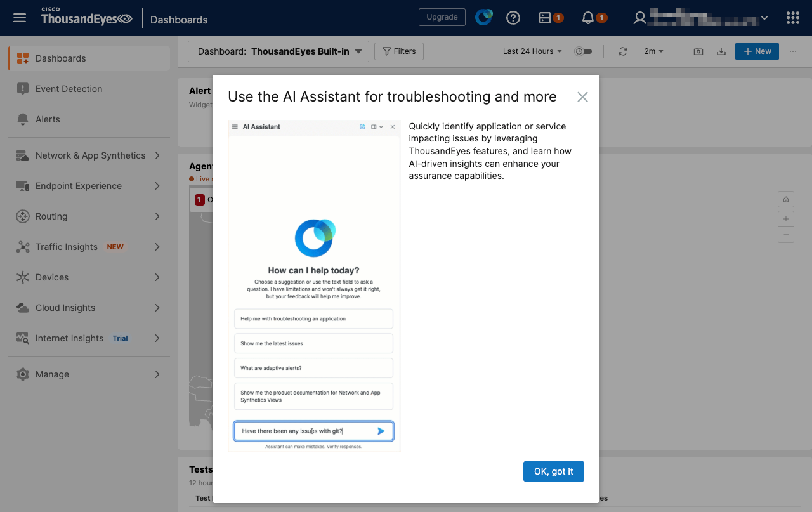This screenshot has height=512, width=812.
Task: Click the map home reset icon
Action: tap(786, 200)
